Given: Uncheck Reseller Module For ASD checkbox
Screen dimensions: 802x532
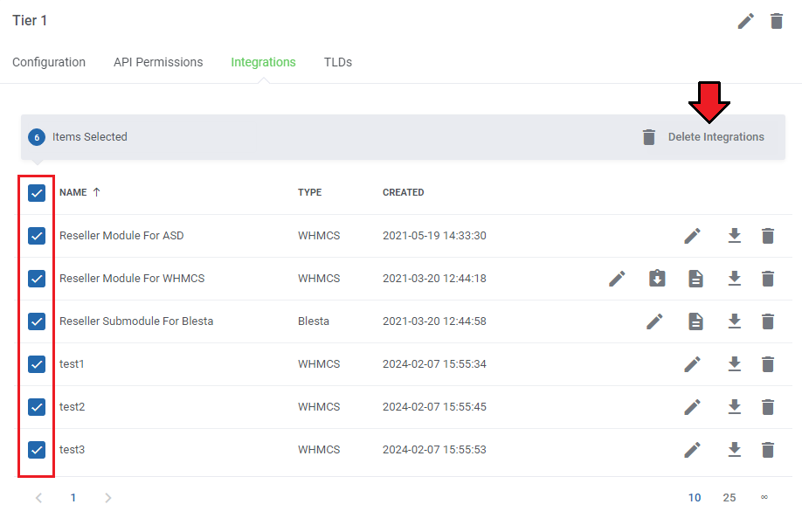Looking at the screenshot, I should (x=37, y=236).
